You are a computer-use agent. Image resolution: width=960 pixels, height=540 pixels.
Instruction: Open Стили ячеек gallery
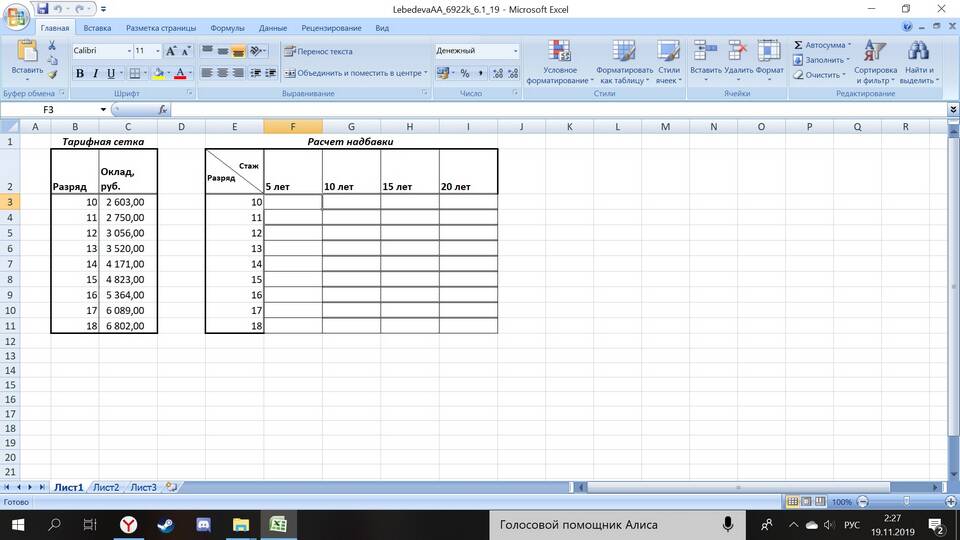click(x=668, y=62)
